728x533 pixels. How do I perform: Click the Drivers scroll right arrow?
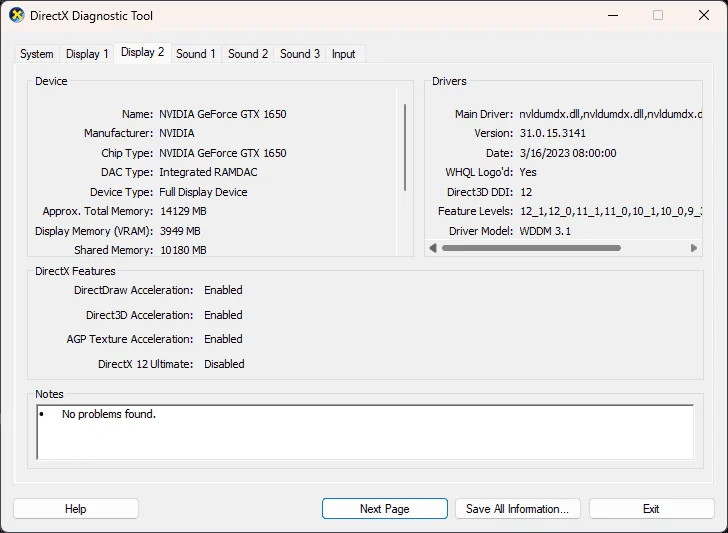click(694, 248)
